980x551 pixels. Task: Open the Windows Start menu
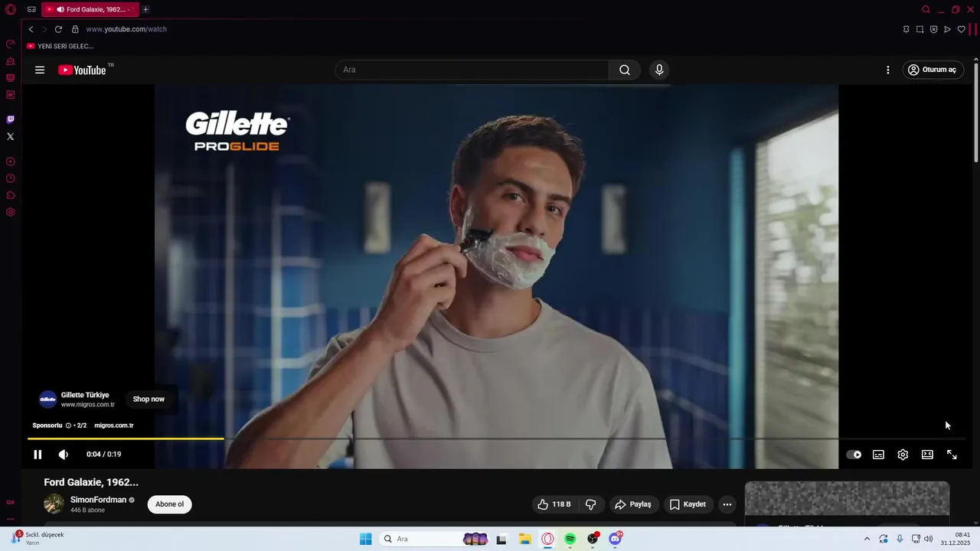(366, 539)
